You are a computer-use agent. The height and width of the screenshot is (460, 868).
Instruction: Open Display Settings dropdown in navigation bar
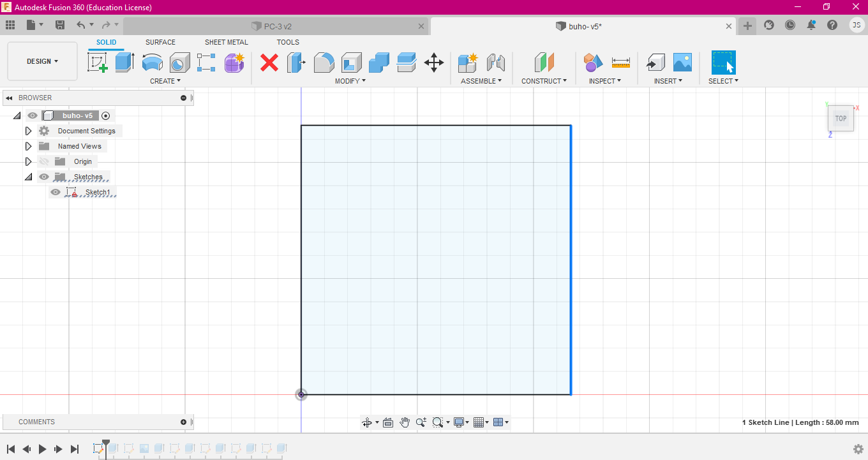click(x=461, y=422)
